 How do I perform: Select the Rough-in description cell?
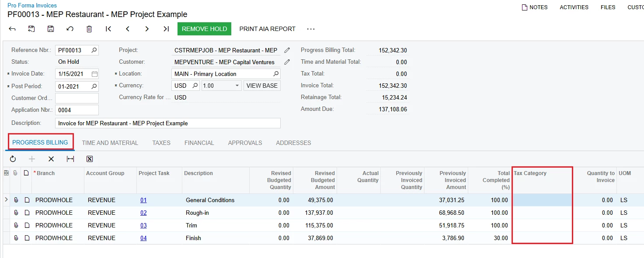216,213
